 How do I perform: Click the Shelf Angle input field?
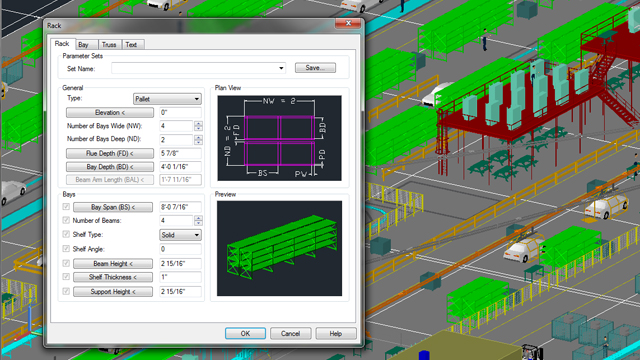[180, 249]
